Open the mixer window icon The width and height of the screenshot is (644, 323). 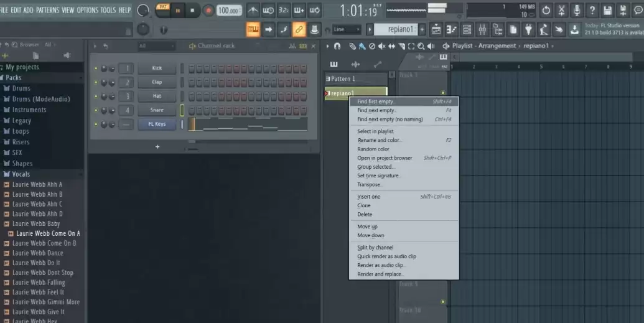coord(482,30)
